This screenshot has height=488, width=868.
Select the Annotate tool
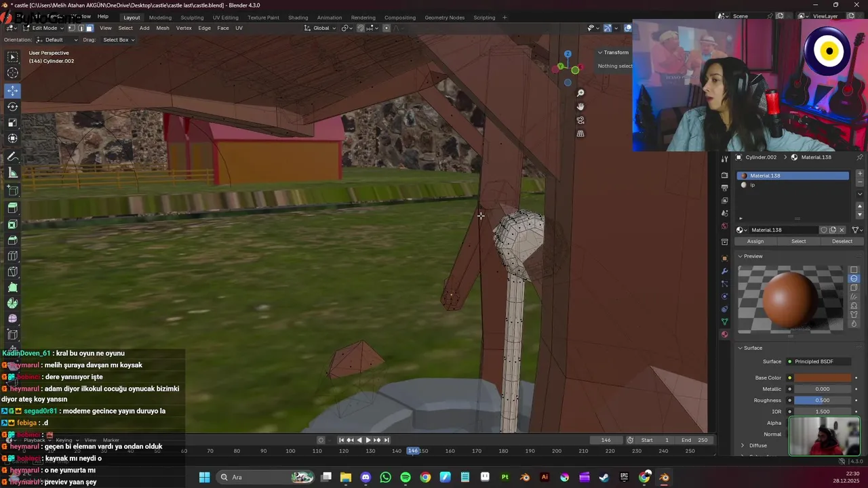pyautogui.click(x=13, y=157)
